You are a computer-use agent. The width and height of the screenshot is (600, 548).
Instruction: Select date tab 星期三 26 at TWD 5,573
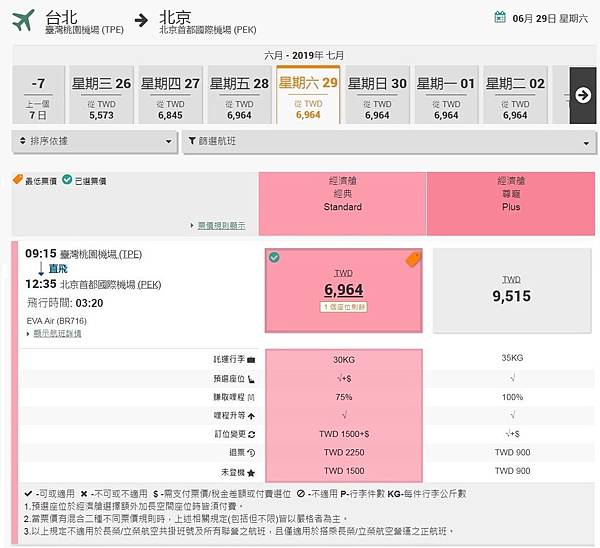tap(101, 95)
